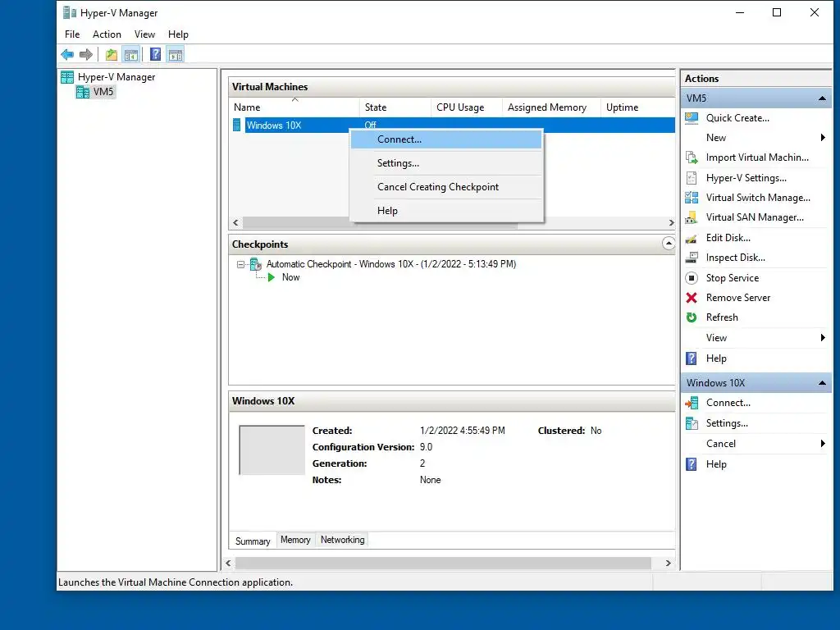840x630 pixels.
Task: Click the Import Virtual Machine icon
Action: pyautogui.click(x=692, y=157)
